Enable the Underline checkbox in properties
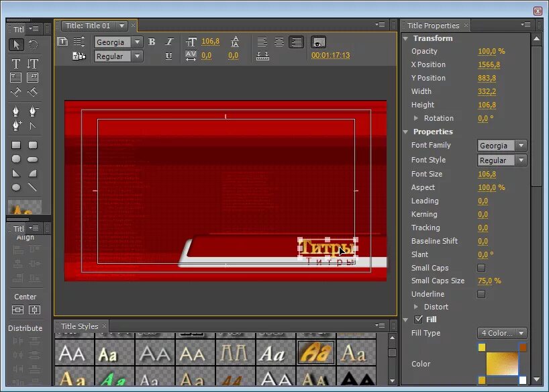The image size is (549, 392). [x=481, y=294]
